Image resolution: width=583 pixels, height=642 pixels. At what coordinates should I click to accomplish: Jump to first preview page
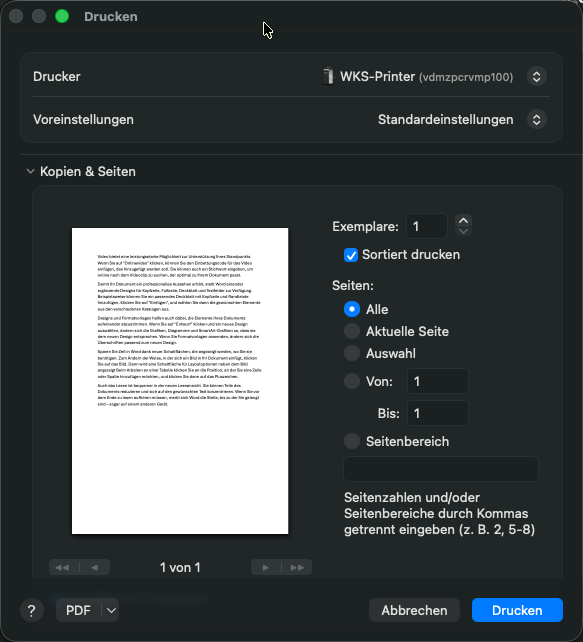(x=64, y=567)
